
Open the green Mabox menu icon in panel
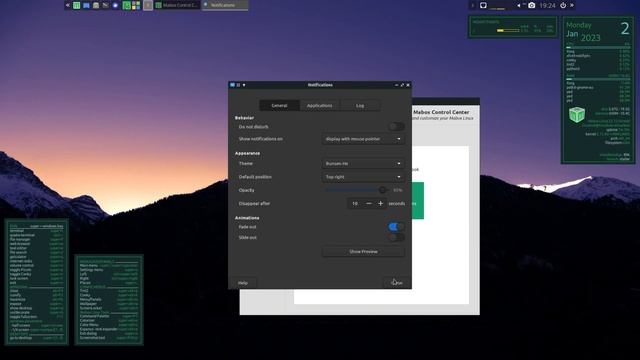[76, 5]
